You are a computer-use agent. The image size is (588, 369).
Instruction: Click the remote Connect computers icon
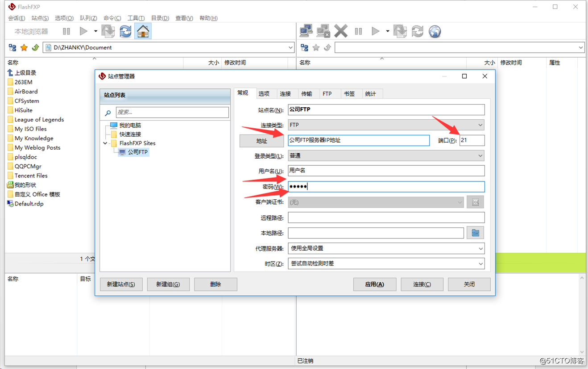tap(306, 31)
